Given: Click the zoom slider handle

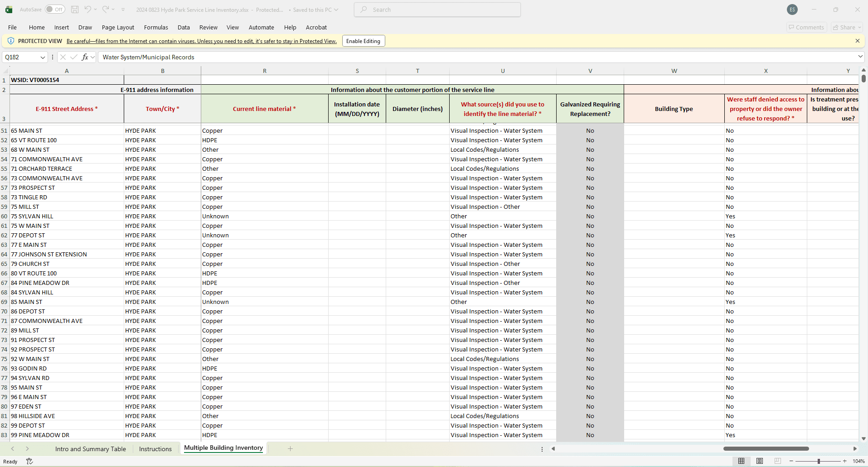Looking at the screenshot, I should point(819,461).
